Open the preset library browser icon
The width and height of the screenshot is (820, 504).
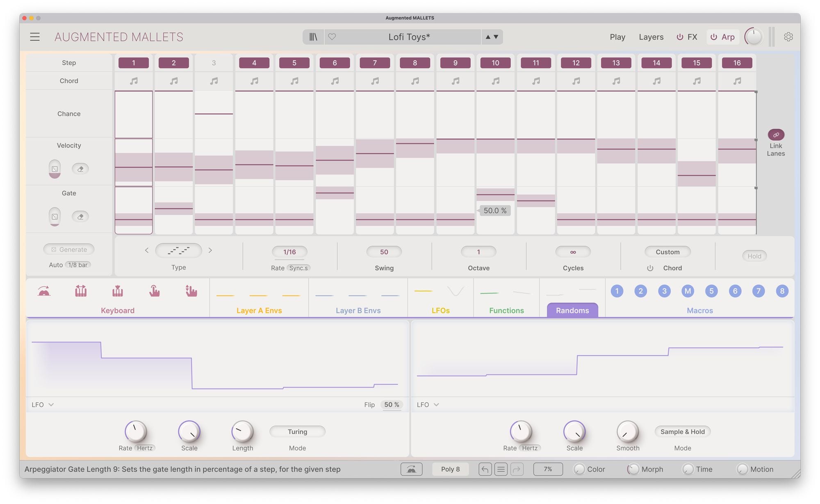(x=313, y=37)
